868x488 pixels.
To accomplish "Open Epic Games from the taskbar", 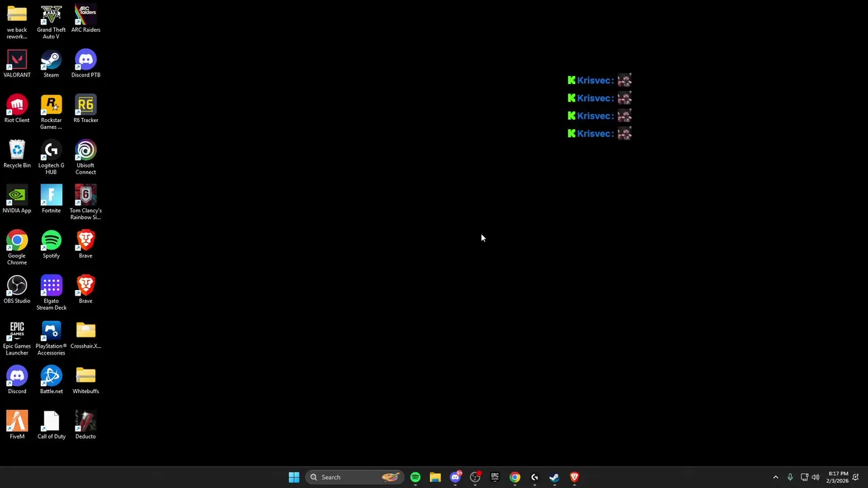I will (x=495, y=477).
